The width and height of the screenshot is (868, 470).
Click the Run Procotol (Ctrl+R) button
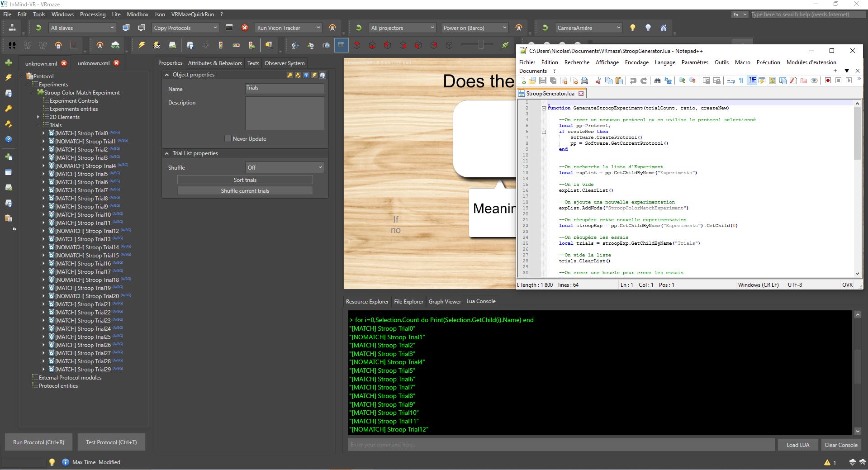[38, 442]
